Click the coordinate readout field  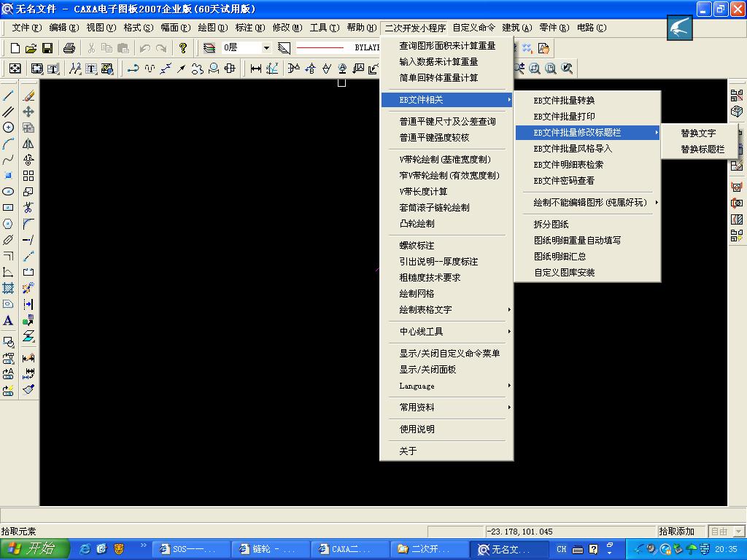pos(570,531)
